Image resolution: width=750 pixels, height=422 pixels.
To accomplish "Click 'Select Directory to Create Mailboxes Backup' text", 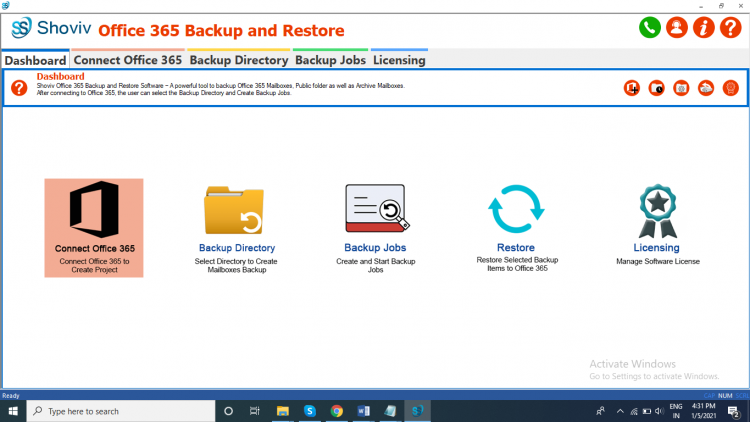I will [x=236, y=266].
